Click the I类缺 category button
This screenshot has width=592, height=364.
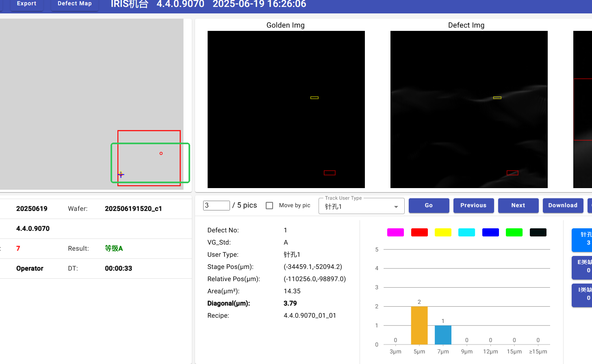tap(582, 295)
